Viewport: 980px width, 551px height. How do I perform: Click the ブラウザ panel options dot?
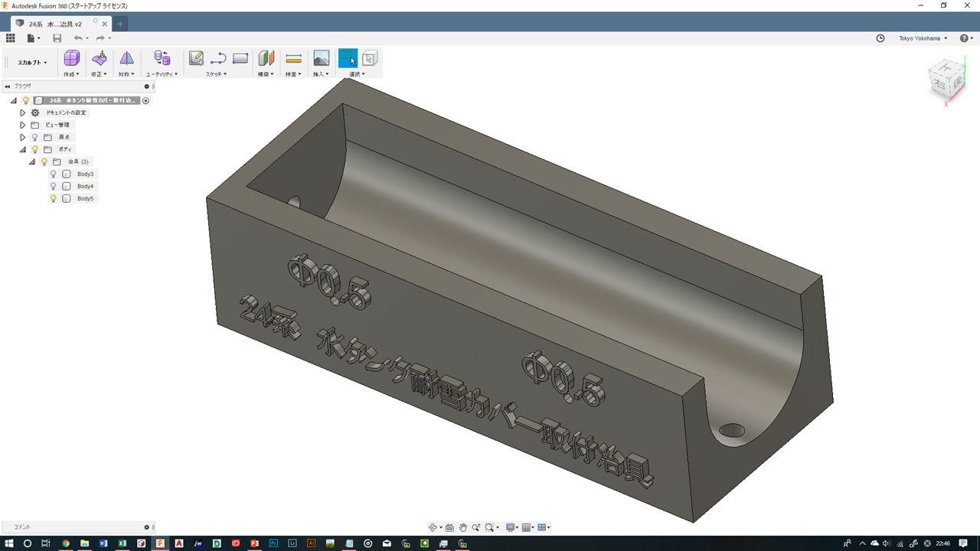[x=147, y=86]
